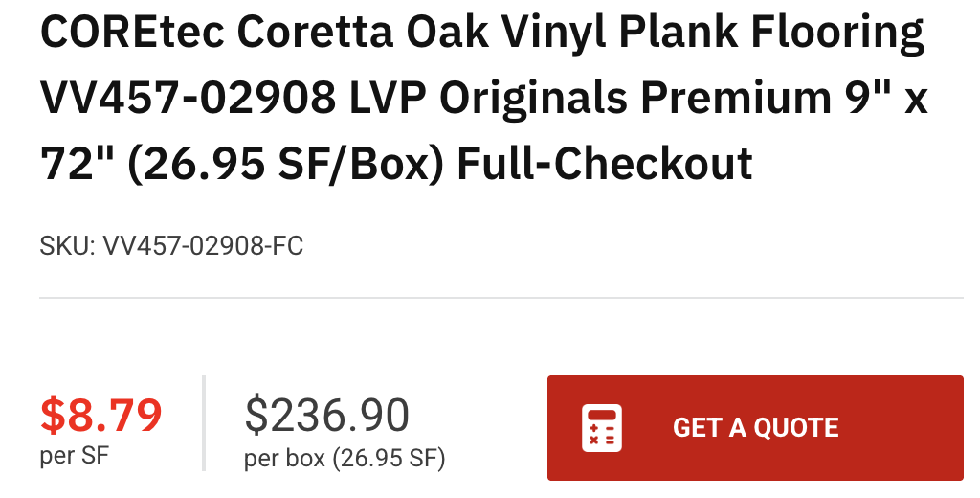Click the GET A QUOTE text label

pyautogui.click(x=755, y=428)
